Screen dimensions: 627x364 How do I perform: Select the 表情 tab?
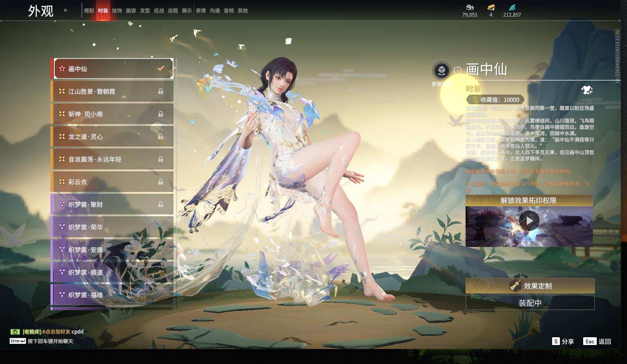[x=201, y=11]
